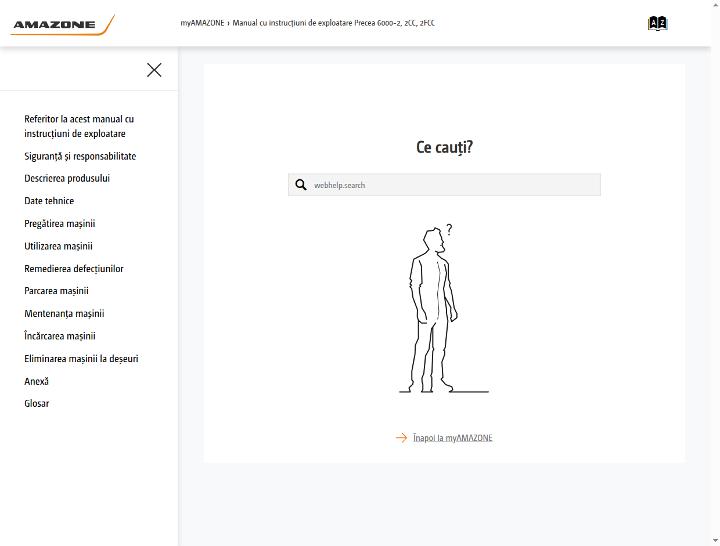The image size is (720, 546).
Task: Follow 'Înapoi la myAMAZONE' link
Action: (453, 438)
